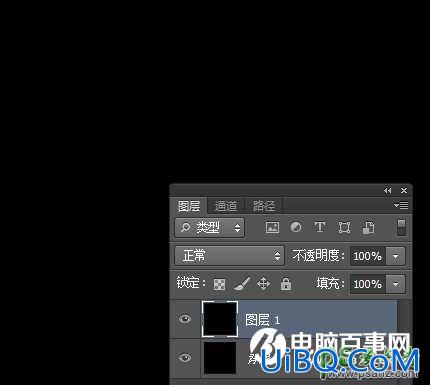430x385 pixels.
Task: Lock image pixels brush icon
Action: point(242,284)
